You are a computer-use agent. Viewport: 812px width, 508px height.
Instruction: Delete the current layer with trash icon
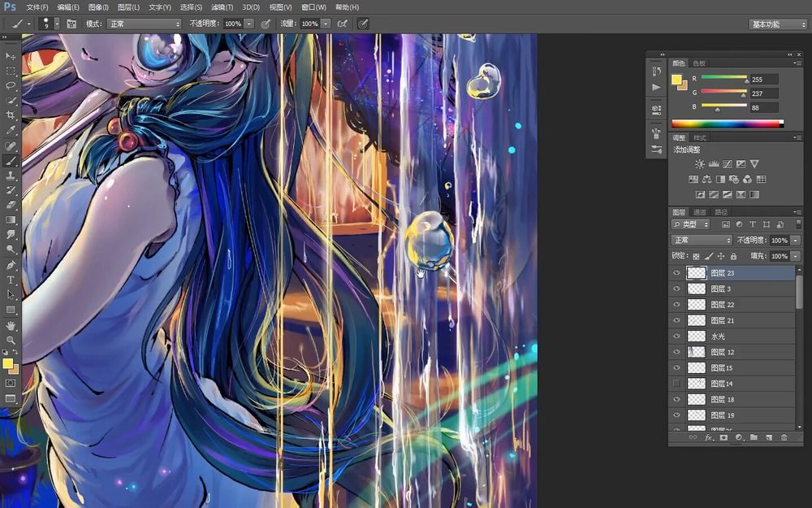[x=784, y=437]
